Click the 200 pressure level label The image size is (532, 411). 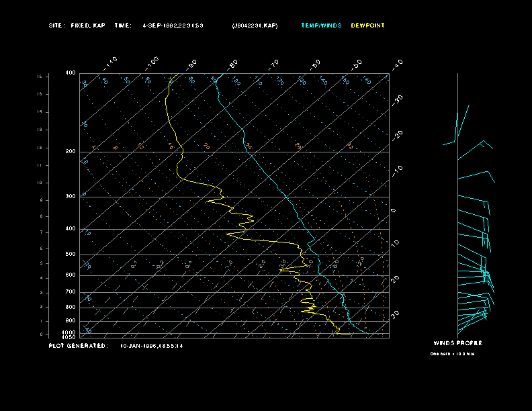pyautogui.click(x=71, y=152)
